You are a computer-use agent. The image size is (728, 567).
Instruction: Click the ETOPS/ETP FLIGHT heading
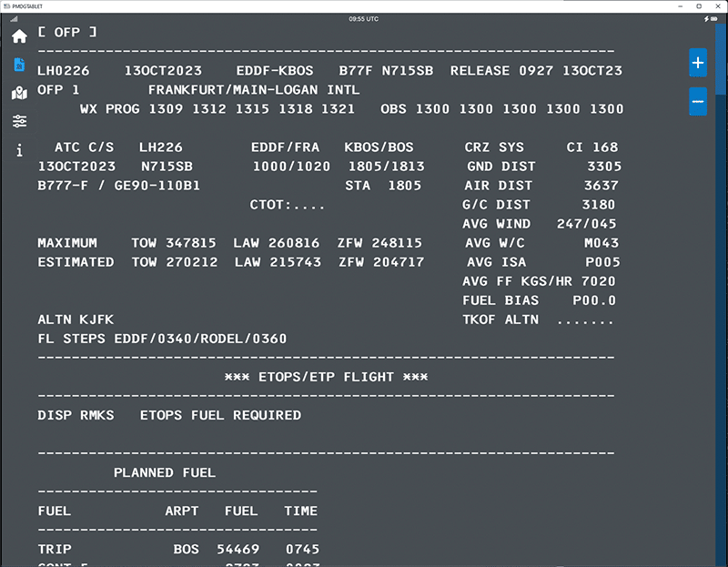[326, 377]
